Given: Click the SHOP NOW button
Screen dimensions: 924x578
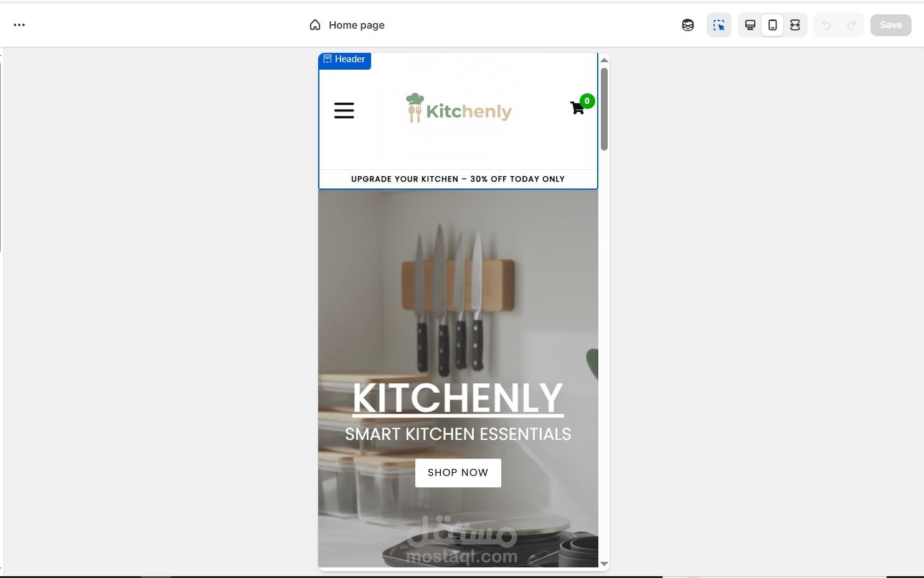Looking at the screenshot, I should click(458, 473).
